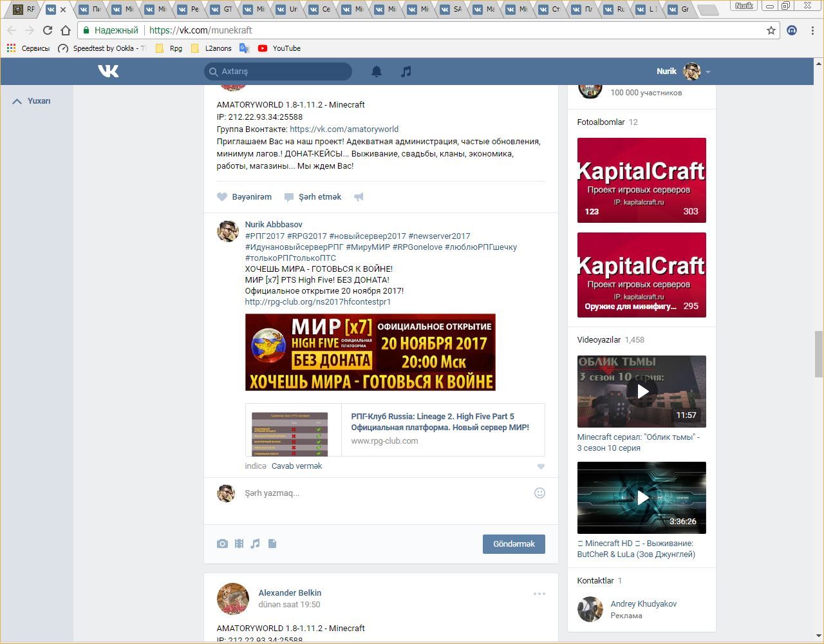The width and height of the screenshot is (824, 644).
Task: Close the active VK browser tab
Action: click(x=63, y=10)
